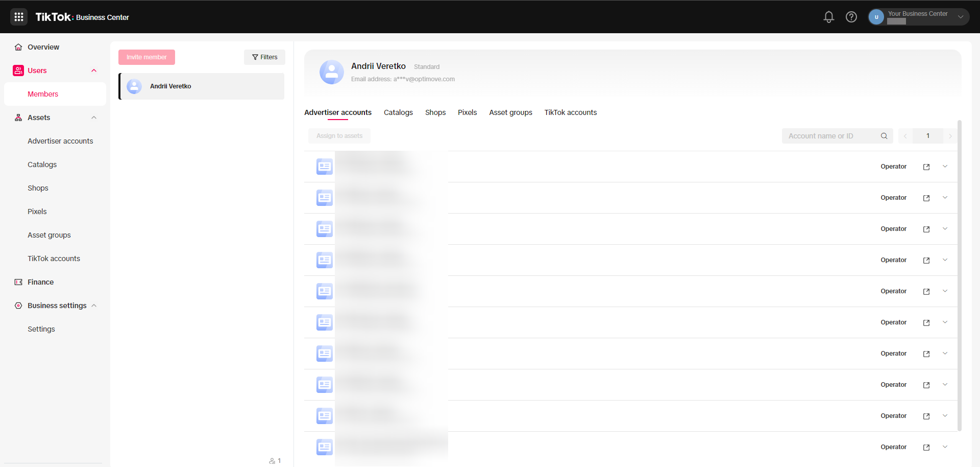Collapse the Users section chevron
This screenshot has height=467, width=980.
click(x=94, y=71)
